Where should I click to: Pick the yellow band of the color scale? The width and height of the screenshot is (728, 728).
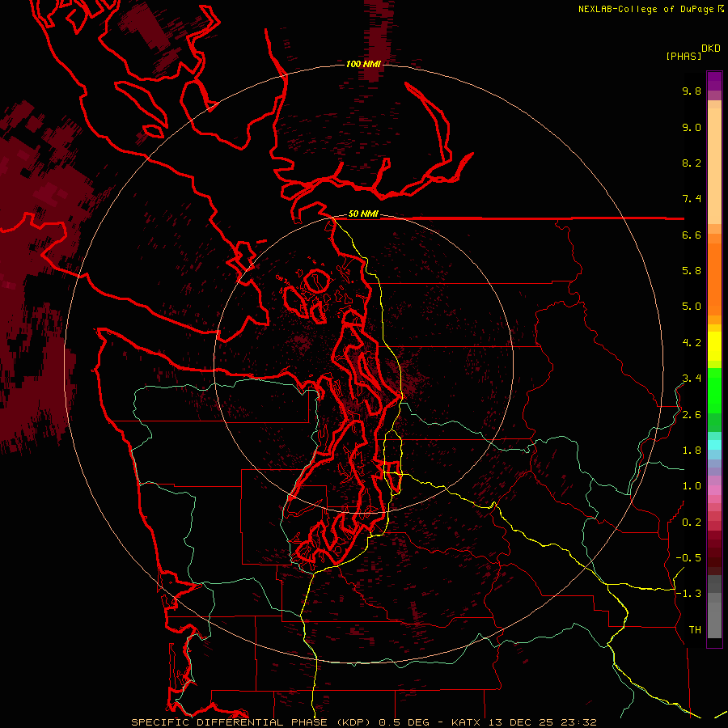point(714,346)
